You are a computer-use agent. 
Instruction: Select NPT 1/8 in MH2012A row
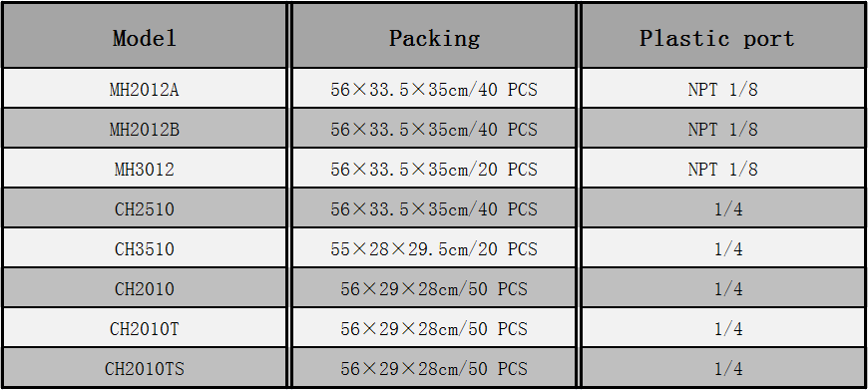(x=723, y=89)
